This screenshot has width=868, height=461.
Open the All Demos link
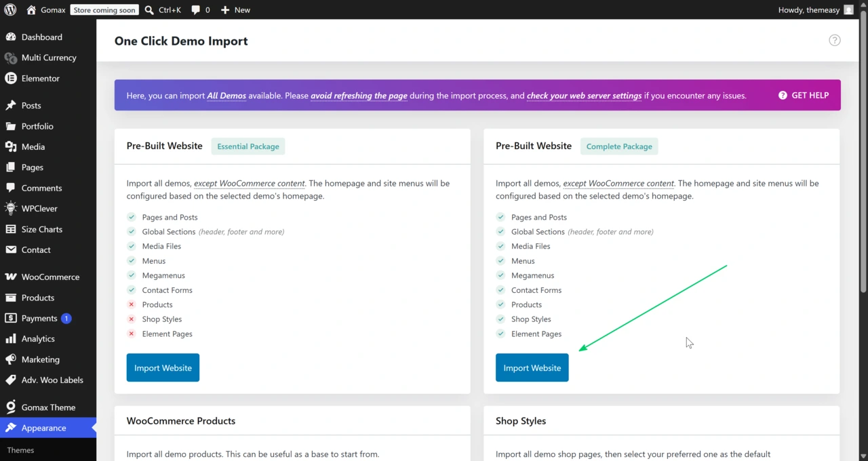click(226, 96)
